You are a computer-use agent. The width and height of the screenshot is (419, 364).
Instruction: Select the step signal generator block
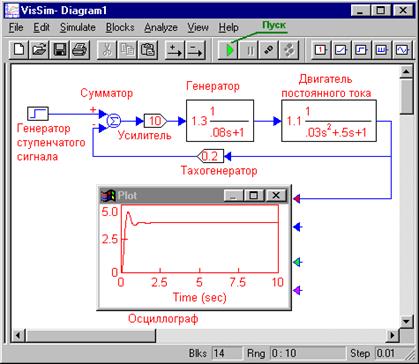tap(38, 114)
